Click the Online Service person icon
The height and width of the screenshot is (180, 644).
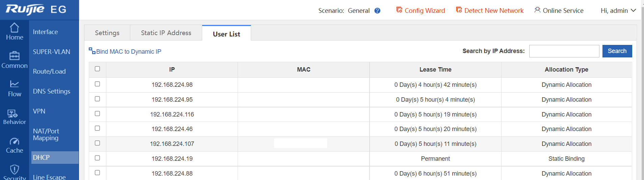[537, 10]
